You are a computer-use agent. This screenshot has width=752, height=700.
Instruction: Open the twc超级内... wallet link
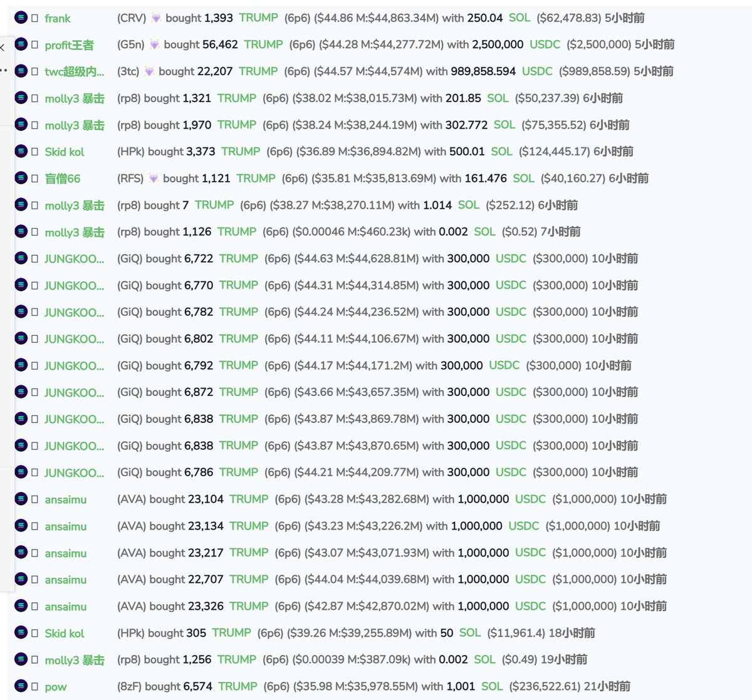click(75, 72)
